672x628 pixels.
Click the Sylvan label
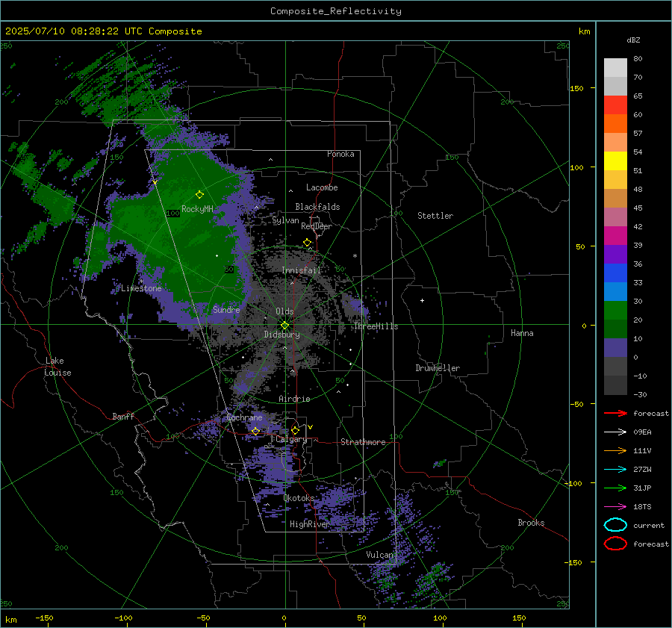click(285, 220)
